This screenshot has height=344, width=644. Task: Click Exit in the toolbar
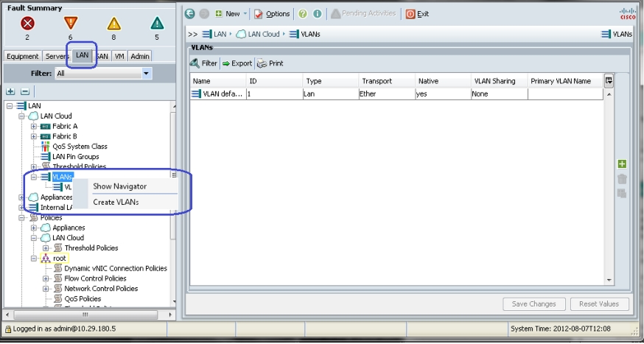pos(417,14)
